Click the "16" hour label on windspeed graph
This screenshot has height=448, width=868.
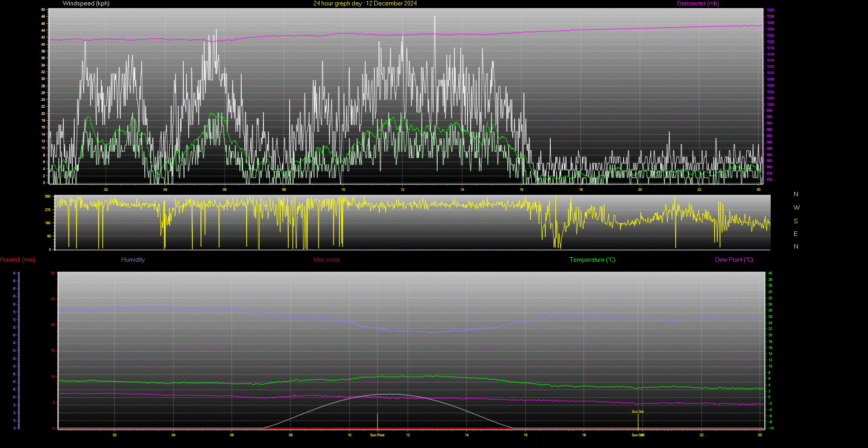pos(521,189)
